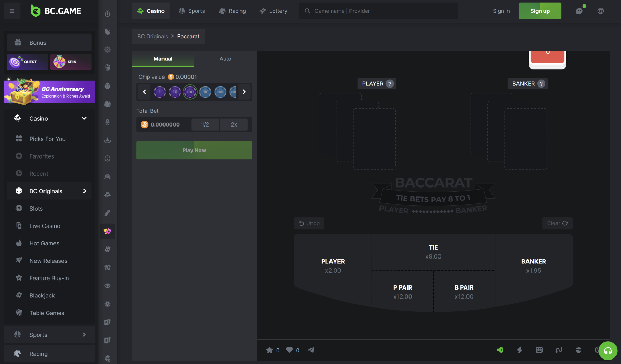Open the acorn icon in the game footer
The height and width of the screenshot is (364, 621).
point(579,350)
